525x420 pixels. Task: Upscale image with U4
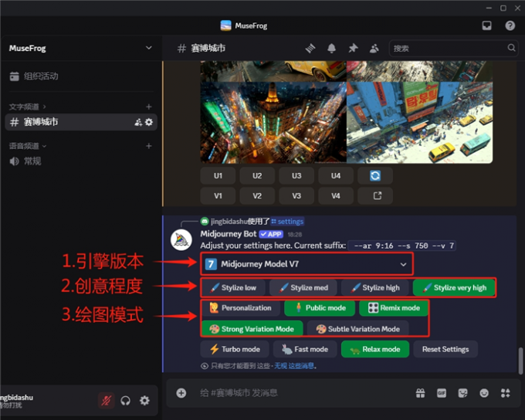click(x=336, y=175)
